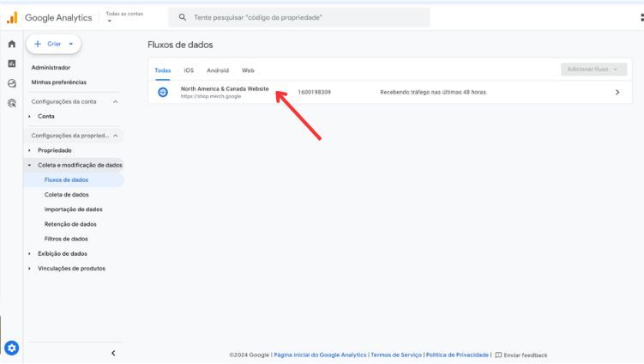The width and height of the screenshot is (644, 364).
Task: Select Fluxos de dados in sidebar
Action: 66,179
